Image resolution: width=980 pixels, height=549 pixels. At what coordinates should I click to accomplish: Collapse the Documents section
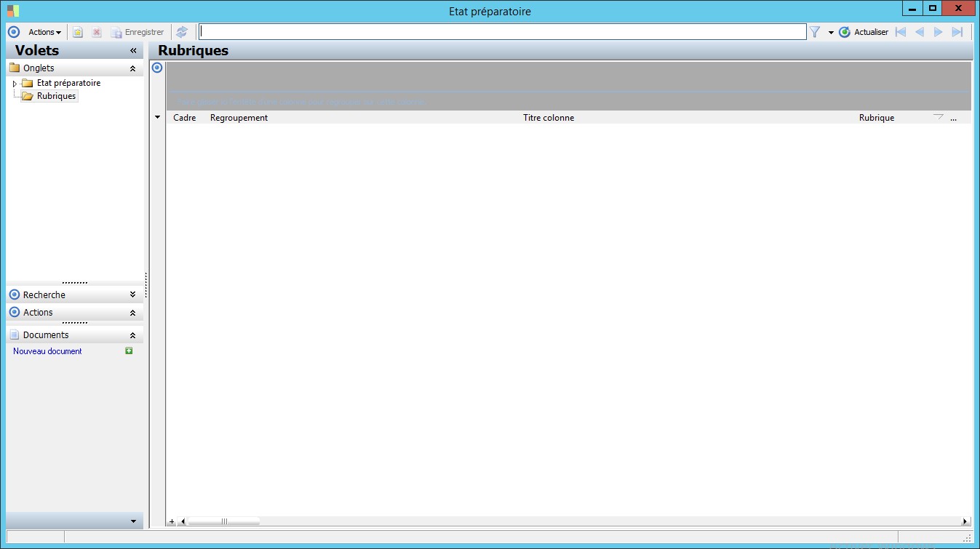click(132, 335)
